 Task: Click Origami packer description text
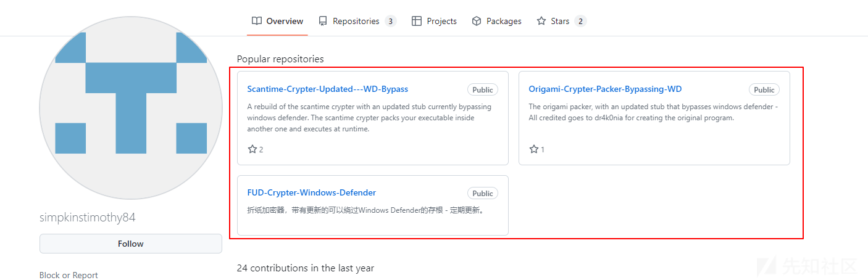click(x=653, y=112)
